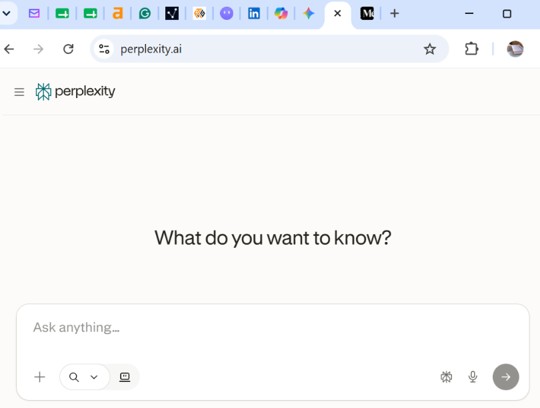Open the Perplexity model selector icon
This screenshot has width=540, height=408.
click(x=446, y=377)
